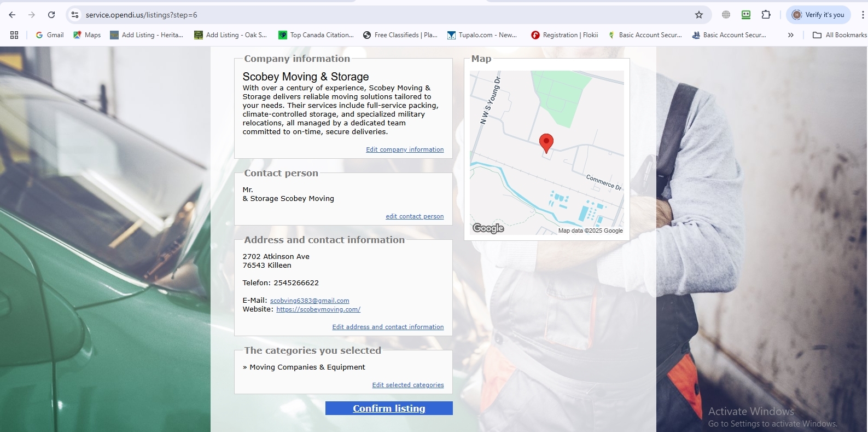868x432 pixels.
Task: Open Chrome's three-dot menu
Action: click(x=863, y=15)
